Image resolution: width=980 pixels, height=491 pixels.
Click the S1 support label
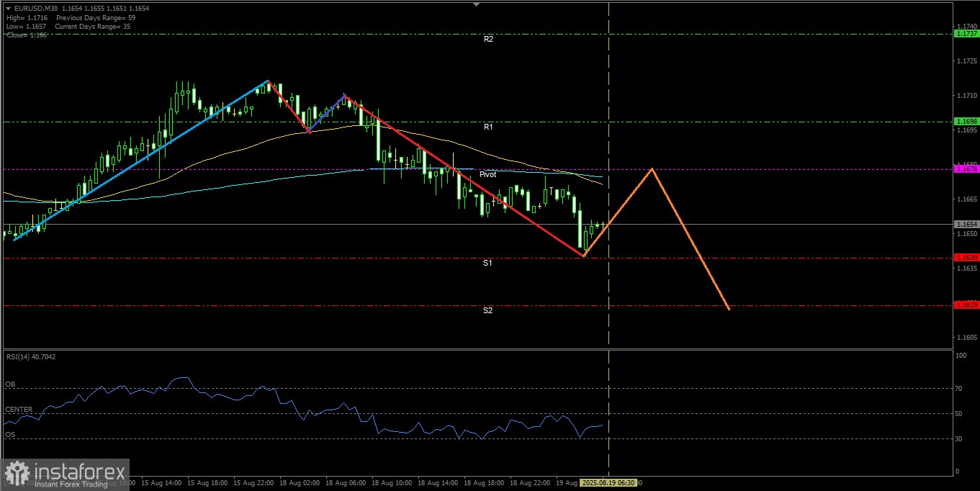[x=487, y=263]
